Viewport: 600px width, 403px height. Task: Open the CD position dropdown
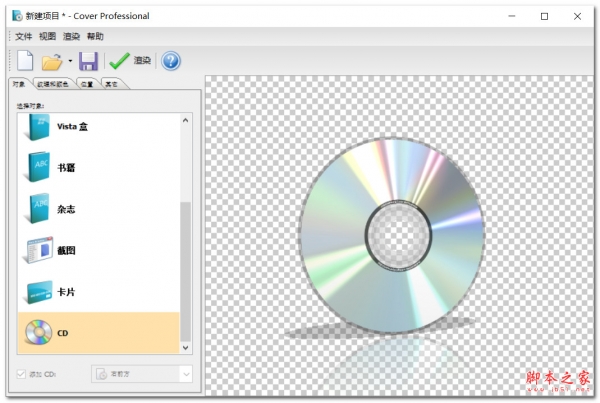coord(142,374)
